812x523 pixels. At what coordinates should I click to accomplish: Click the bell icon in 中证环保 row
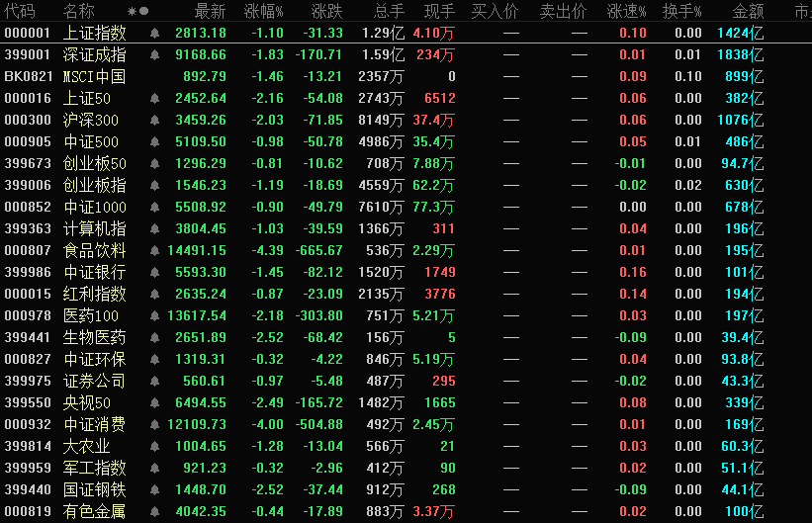click(x=154, y=359)
